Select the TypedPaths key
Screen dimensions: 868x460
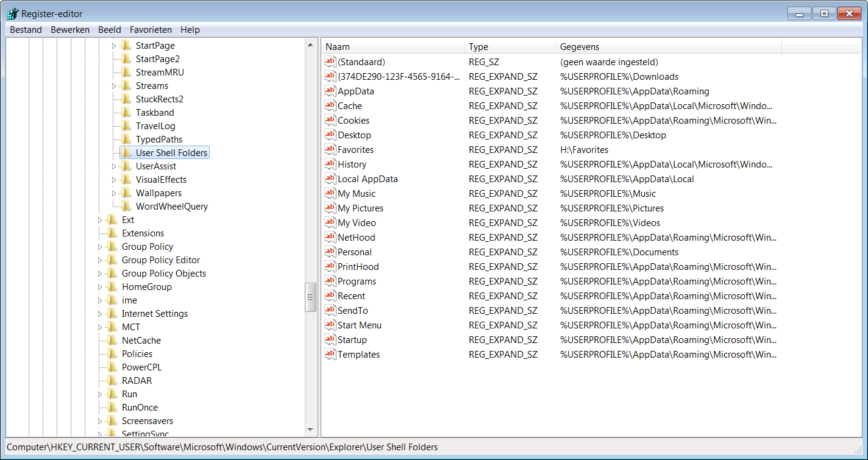159,140
